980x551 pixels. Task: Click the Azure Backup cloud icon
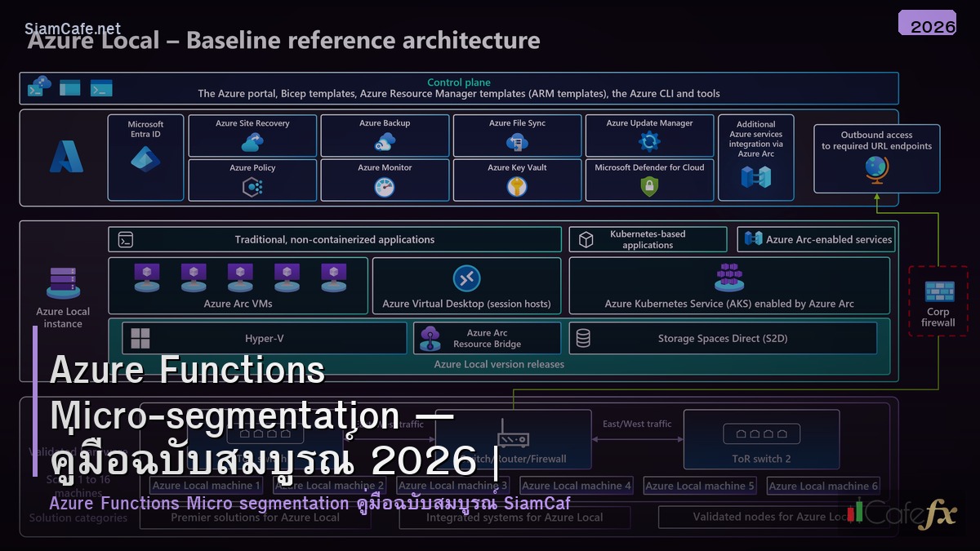385,143
